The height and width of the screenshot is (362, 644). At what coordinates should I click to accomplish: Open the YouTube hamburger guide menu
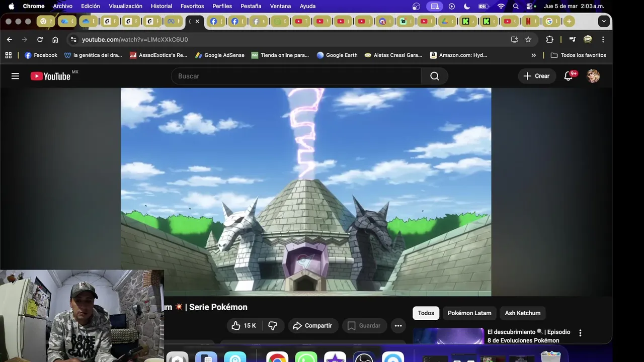point(15,76)
